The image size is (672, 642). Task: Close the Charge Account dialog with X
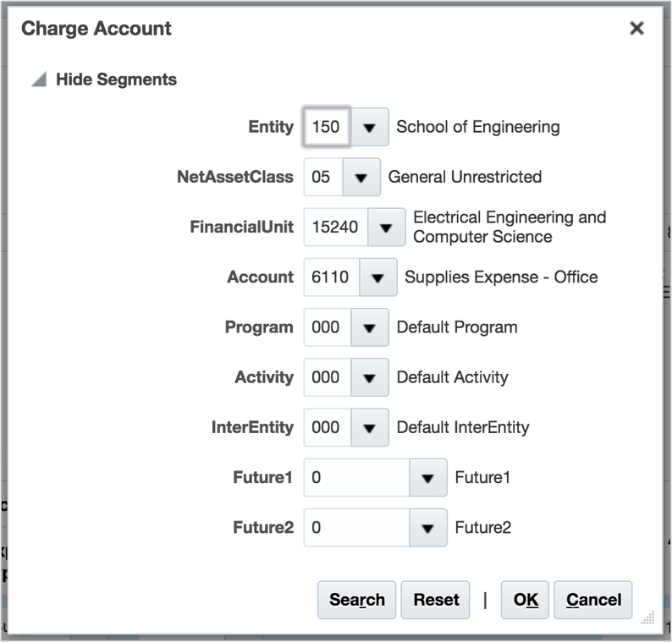[x=637, y=29]
